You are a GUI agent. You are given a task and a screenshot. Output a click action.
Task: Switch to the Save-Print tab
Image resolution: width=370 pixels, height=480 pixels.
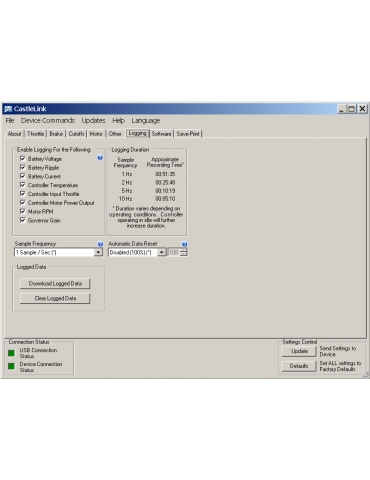[188, 134]
